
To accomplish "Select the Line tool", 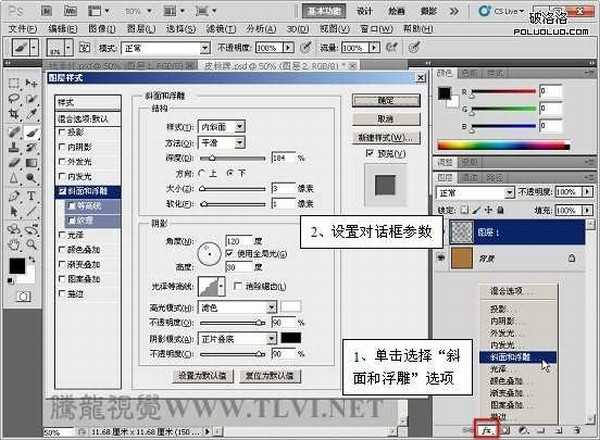I will [x=31, y=212].
